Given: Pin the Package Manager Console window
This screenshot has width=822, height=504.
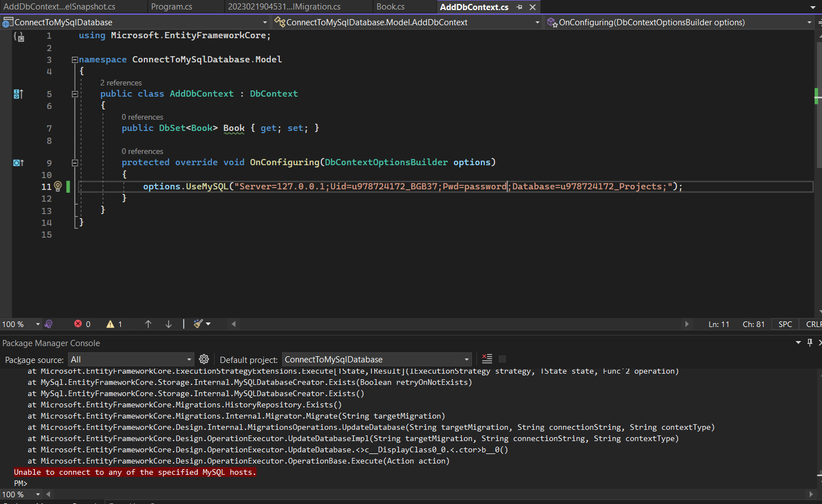Looking at the screenshot, I should click(x=809, y=342).
